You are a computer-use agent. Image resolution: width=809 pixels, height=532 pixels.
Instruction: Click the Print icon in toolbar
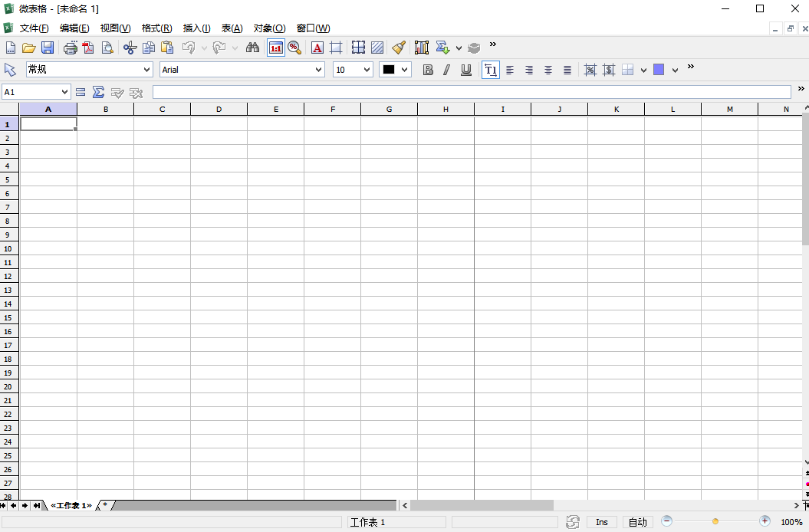[x=70, y=48]
